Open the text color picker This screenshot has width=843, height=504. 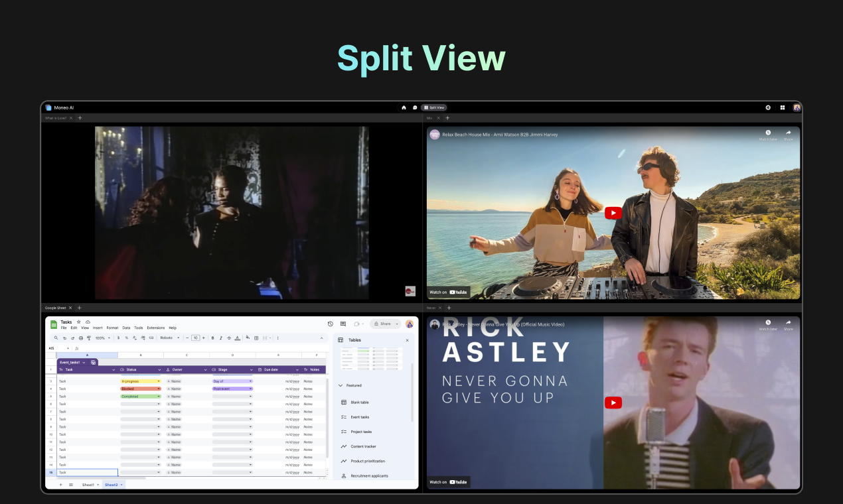(238, 338)
